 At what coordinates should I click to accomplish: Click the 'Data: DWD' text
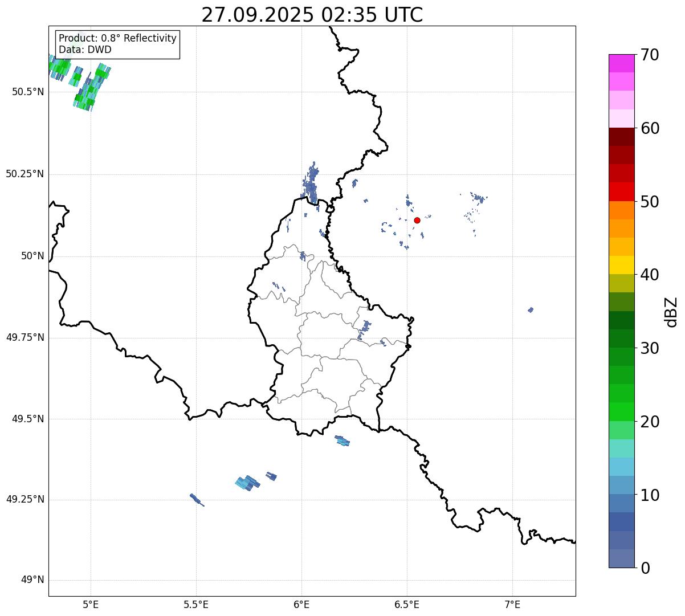click(85, 50)
